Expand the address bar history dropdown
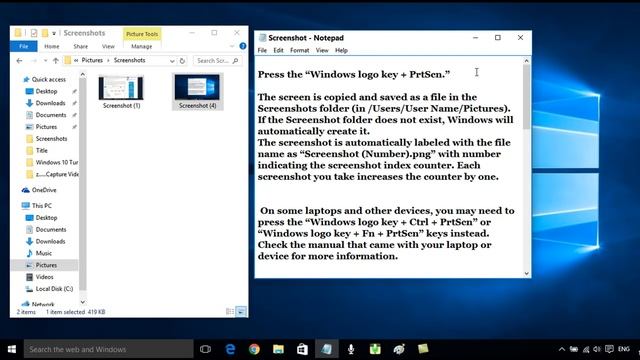Viewport: 640px width, 360px height. [x=172, y=61]
